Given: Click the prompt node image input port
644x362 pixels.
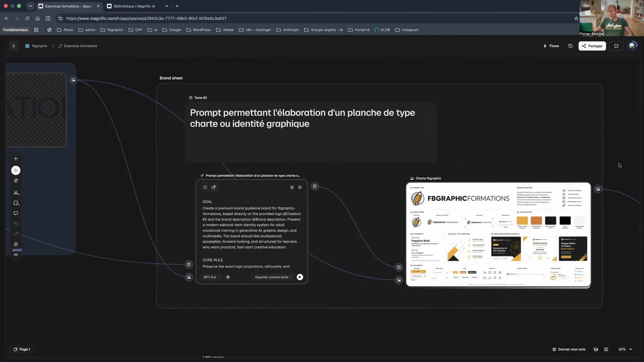Looking at the screenshot, I should [189, 277].
